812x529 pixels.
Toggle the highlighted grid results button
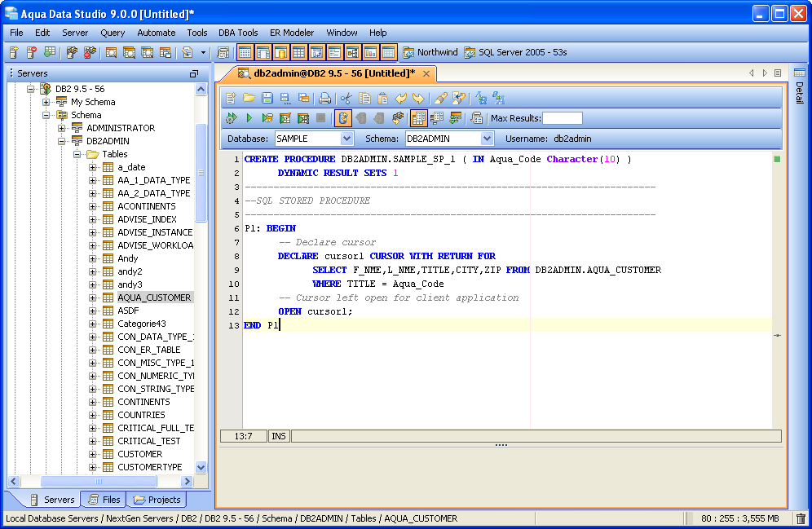pyautogui.click(x=418, y=118)
